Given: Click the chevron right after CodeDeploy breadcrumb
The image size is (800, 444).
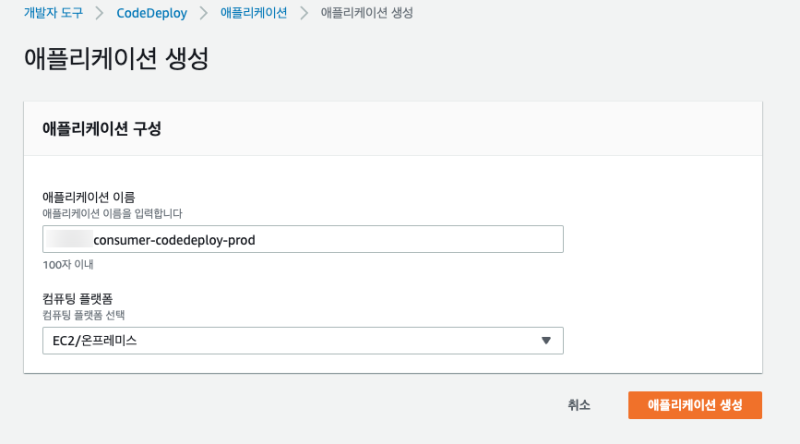Looking at the screenshot, I should (x=203, y=13).
